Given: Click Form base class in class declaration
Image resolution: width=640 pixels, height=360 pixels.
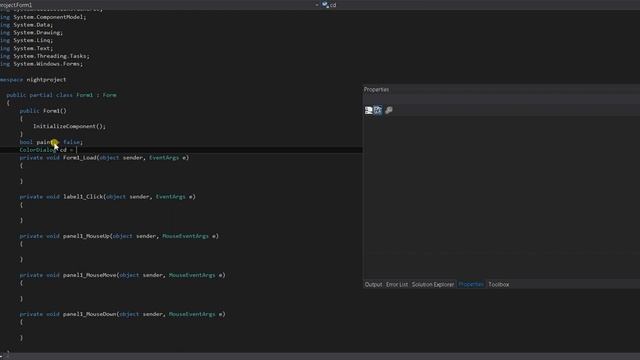Looking at the screenshot, I should (x=109, y=95).
